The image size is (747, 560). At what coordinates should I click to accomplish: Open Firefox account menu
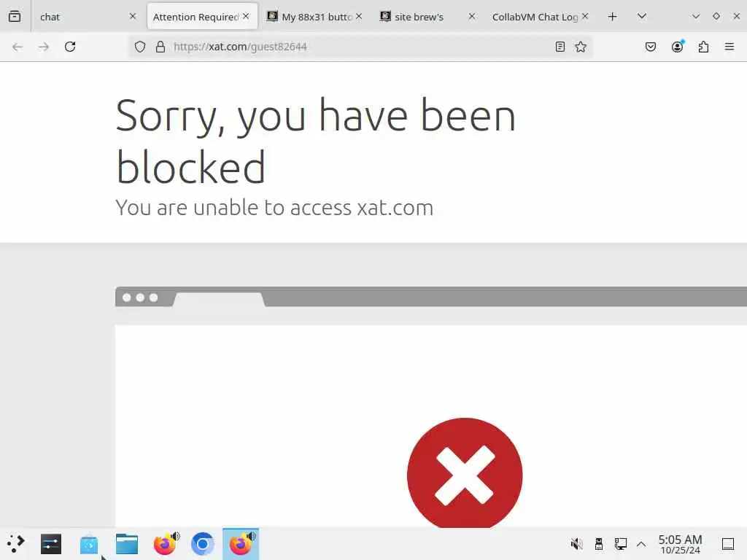(x=677, y=46)
